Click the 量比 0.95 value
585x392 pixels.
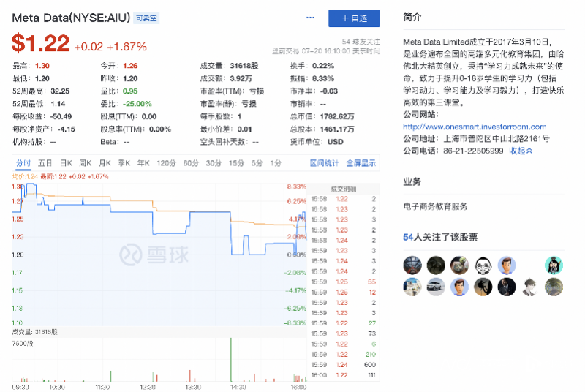point(130,91)
